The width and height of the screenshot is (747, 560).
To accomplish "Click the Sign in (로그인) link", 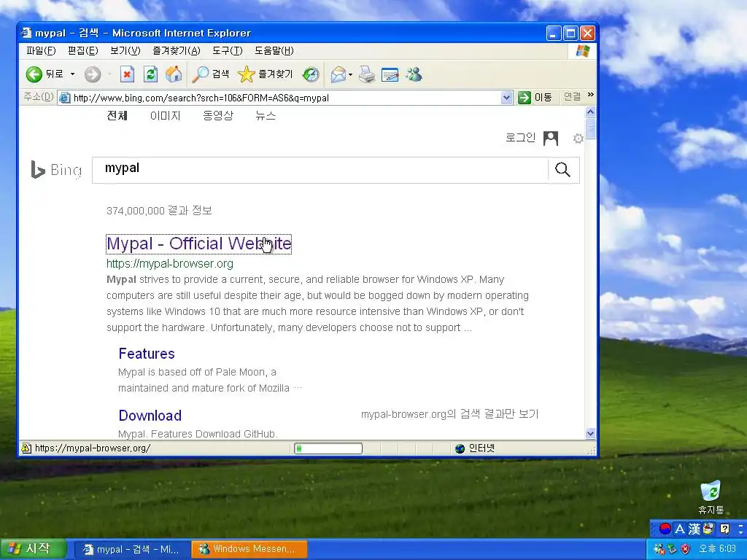I will (x=520, y=138).
